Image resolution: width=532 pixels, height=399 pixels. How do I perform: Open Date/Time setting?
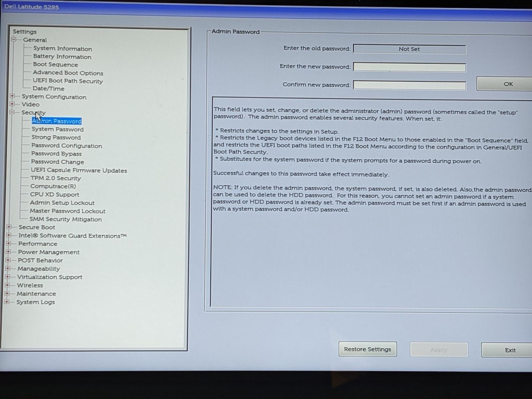coord(49,88)
